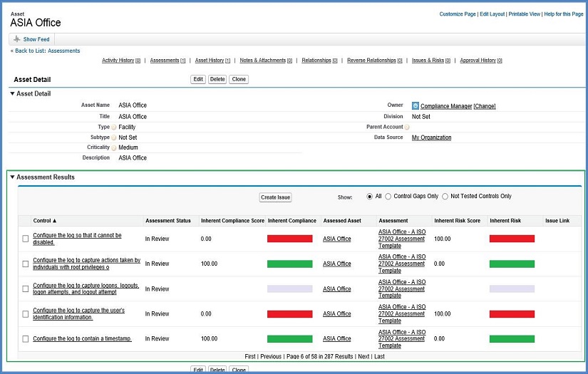Viewport: 588px width, 374px height.
Task: Go to Previous results page
Action: [271, 357]
